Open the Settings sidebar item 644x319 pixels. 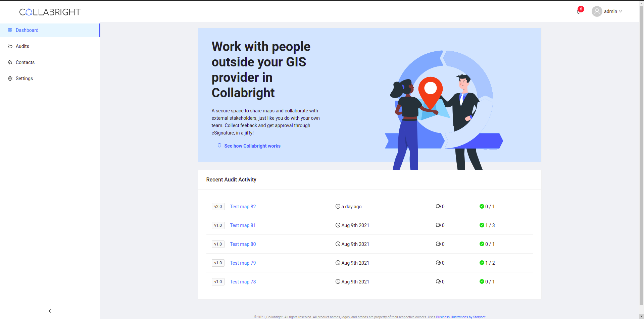[x=50, y=78]
